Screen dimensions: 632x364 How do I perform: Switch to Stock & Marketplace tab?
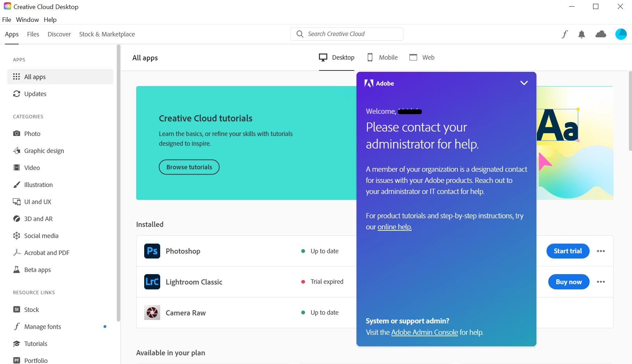click(x=107, y=34)
